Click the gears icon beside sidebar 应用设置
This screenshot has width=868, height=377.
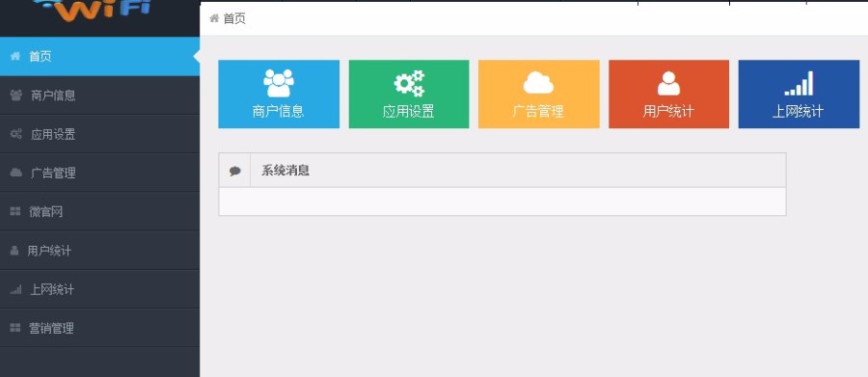click(16, 134)
